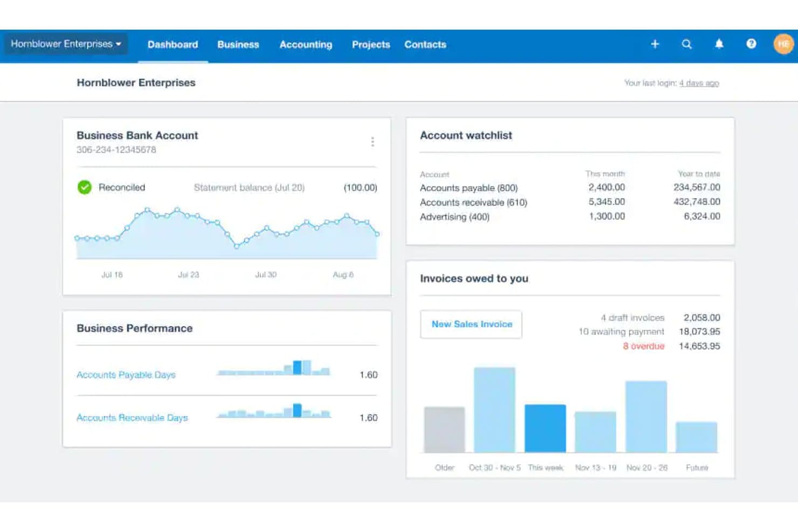Click the '4 days ago' last login link
This screenshot has width=798, height=532.
(699, 83)
